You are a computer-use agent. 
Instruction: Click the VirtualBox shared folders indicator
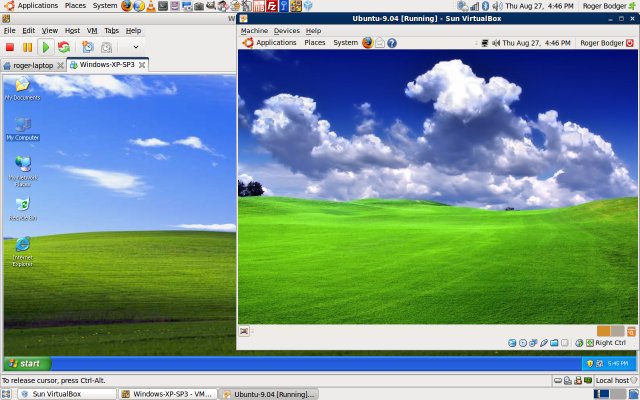pos(554,343)
